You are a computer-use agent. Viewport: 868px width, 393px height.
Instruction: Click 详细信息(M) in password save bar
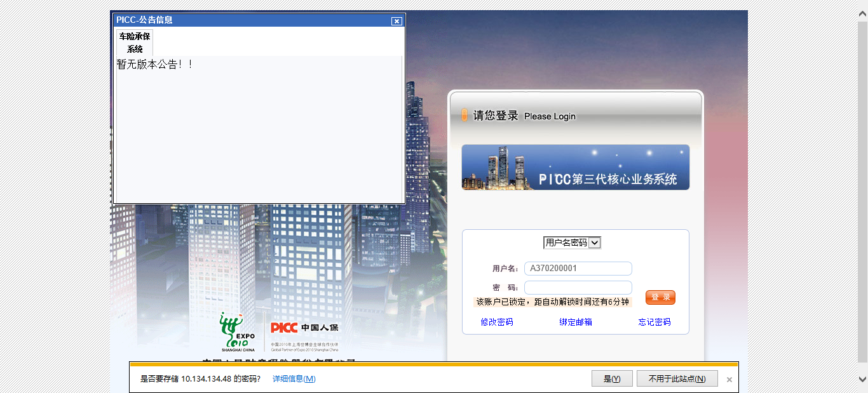tap(294, 379)
